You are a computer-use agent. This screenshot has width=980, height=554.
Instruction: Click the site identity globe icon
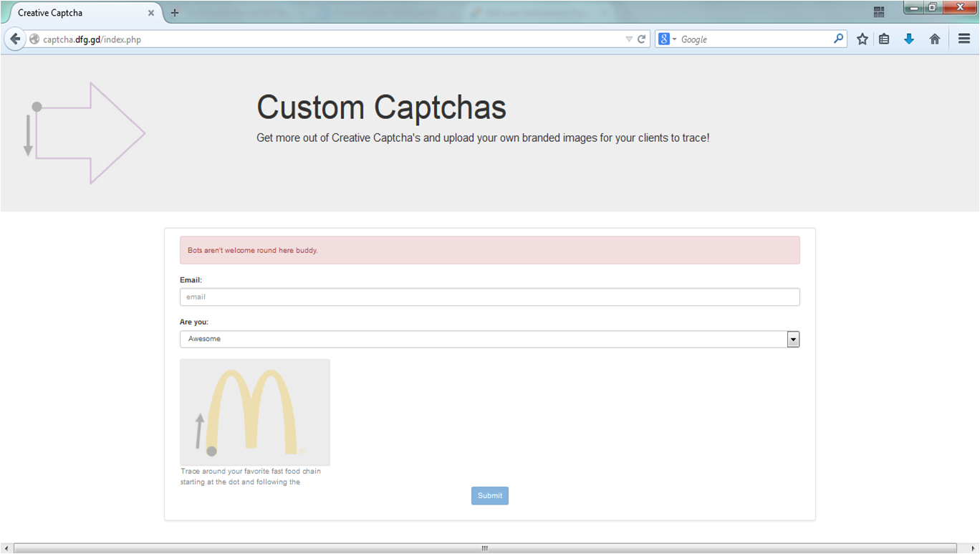[34, 39]
